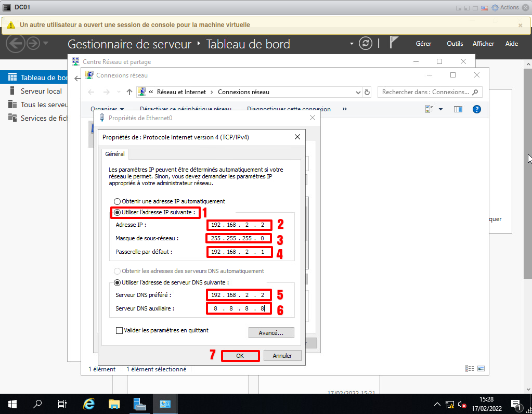Click the Avancé... button
This screenshot has height=414, width=532.
tap(271, 333)
